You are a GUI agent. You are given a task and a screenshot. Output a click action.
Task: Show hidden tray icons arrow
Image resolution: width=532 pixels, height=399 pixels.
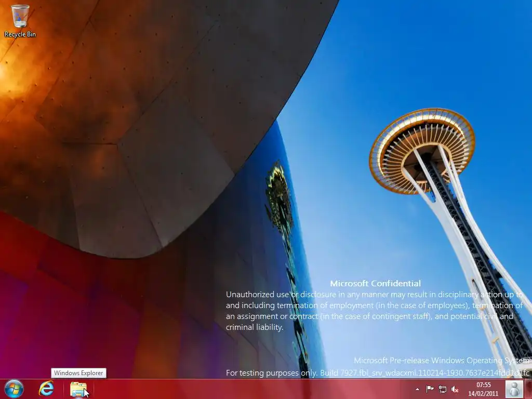click(417, 389)
